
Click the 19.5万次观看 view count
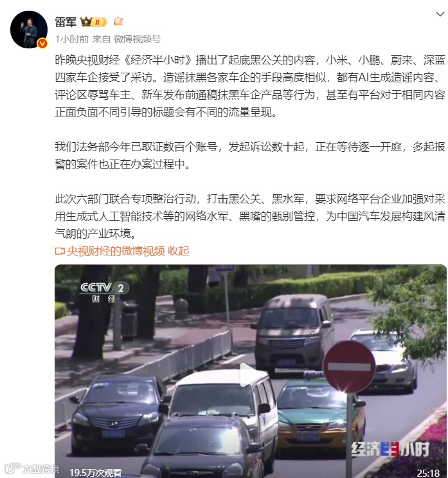(96, 473)
